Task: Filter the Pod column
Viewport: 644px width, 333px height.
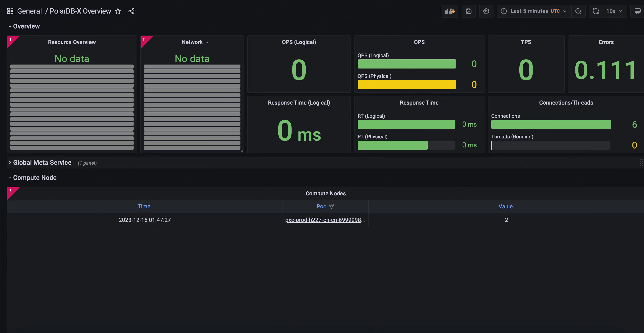Action: tap(331, 206)
